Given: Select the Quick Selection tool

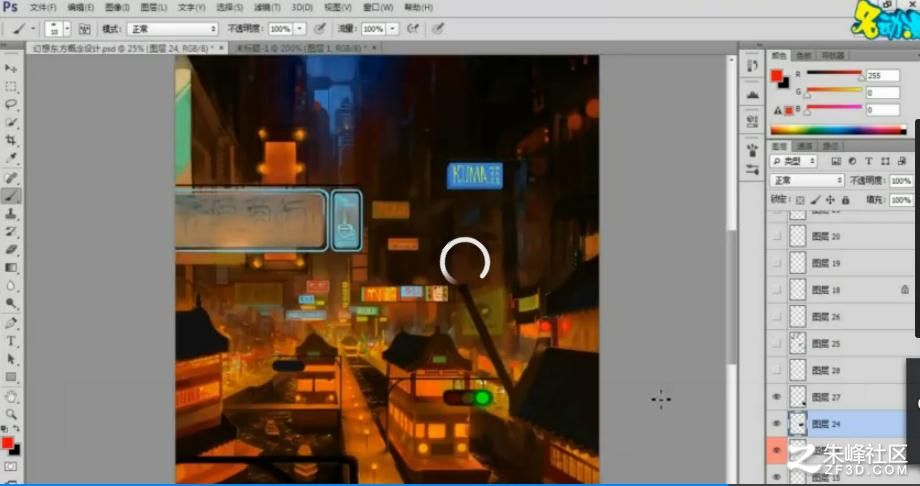Looking at the screenshot, I should (x=11, y=122).
